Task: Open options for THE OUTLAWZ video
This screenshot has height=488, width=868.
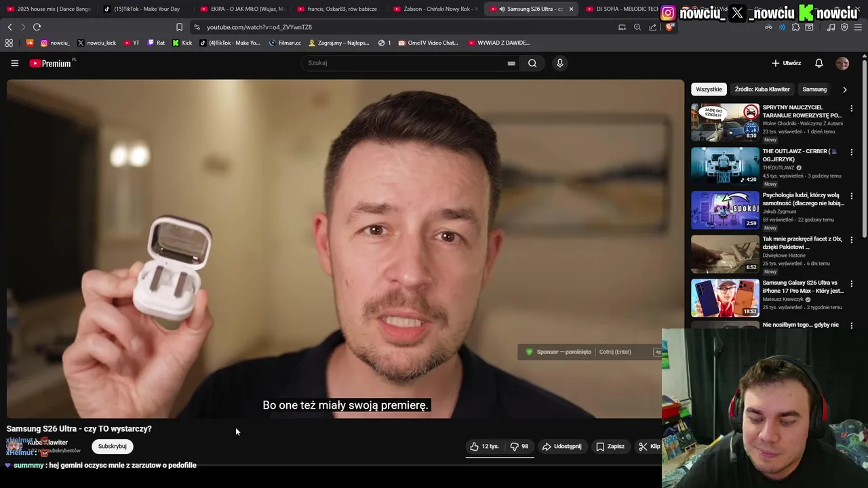Action: point(852,152)
